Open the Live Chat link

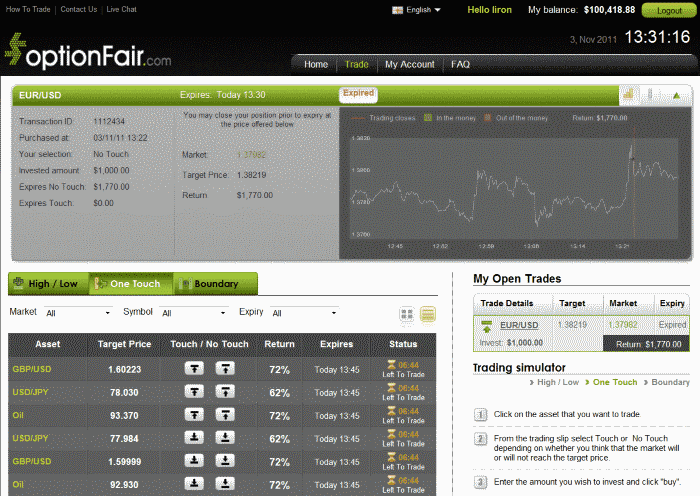click(x=121, y=9)
